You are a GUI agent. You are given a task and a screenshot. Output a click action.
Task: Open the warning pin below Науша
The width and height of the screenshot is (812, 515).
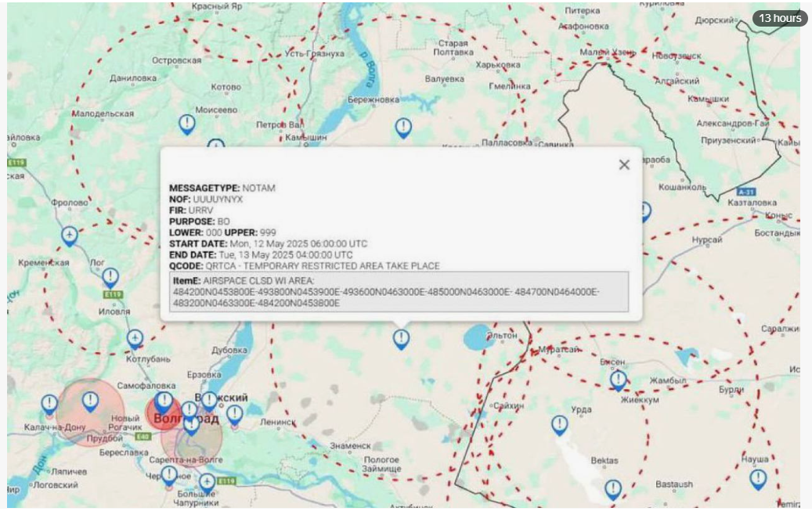point(758,479)
